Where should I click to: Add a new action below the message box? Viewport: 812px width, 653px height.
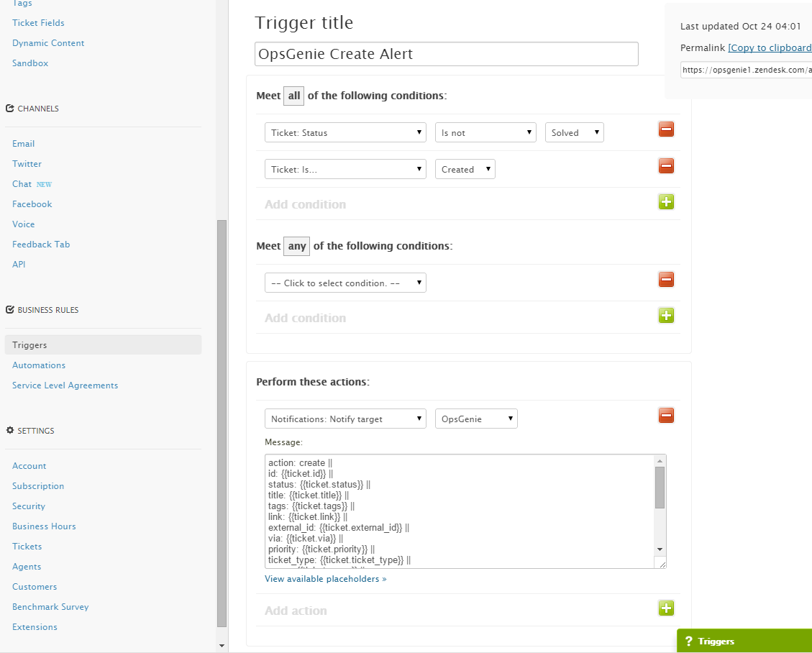click(x=666, y=608)
